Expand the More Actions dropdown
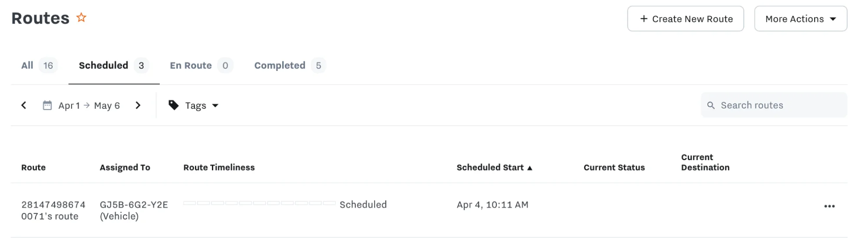868x238 pixels. (801, 19)
